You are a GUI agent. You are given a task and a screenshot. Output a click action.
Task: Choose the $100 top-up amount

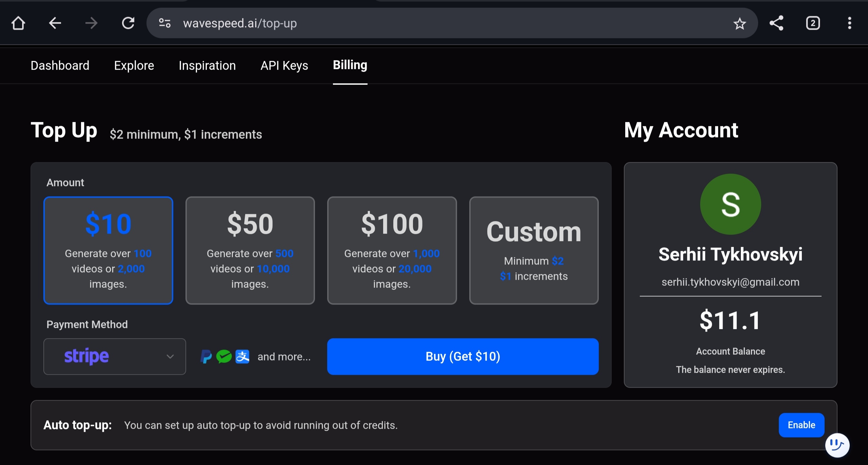(392, 250)
